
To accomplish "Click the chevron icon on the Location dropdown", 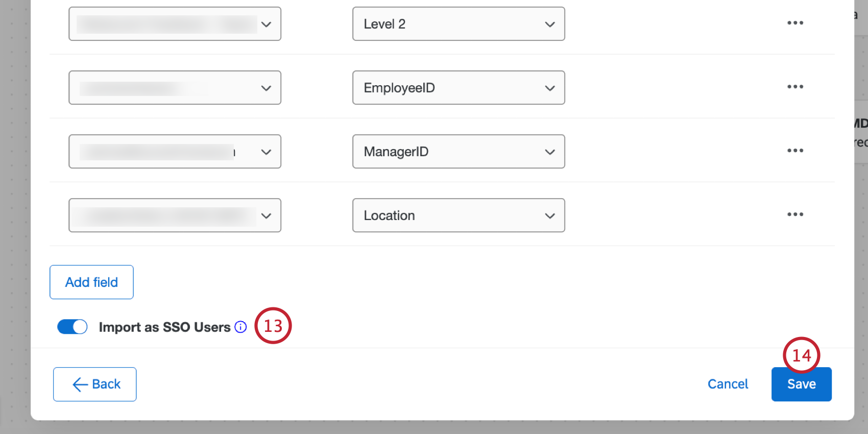I will (550, 215).
